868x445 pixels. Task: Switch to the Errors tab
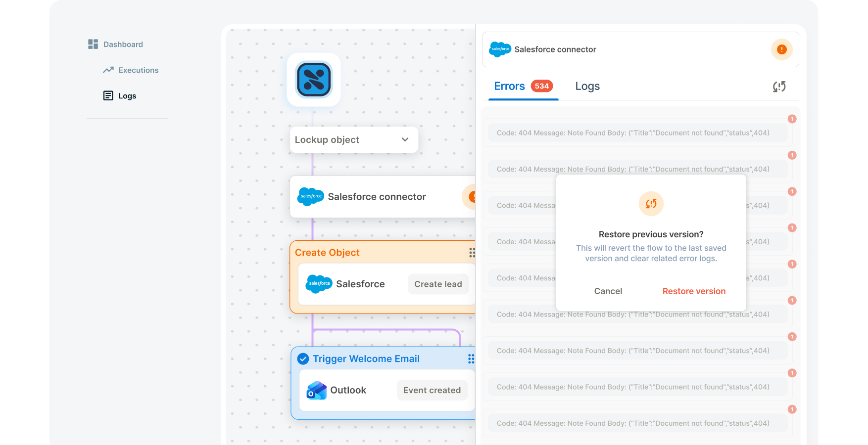click(x=524, y=87)
